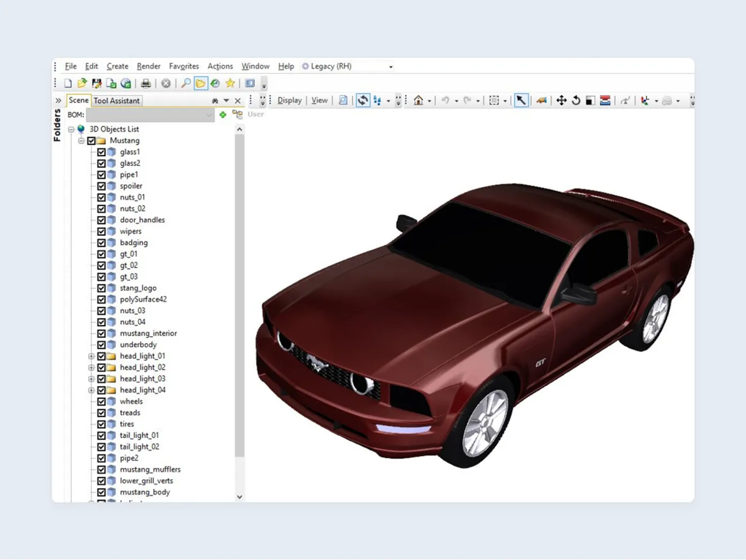The image size is (746, 560).
Task: Open the Create menu
Action: tap(117, 66)
